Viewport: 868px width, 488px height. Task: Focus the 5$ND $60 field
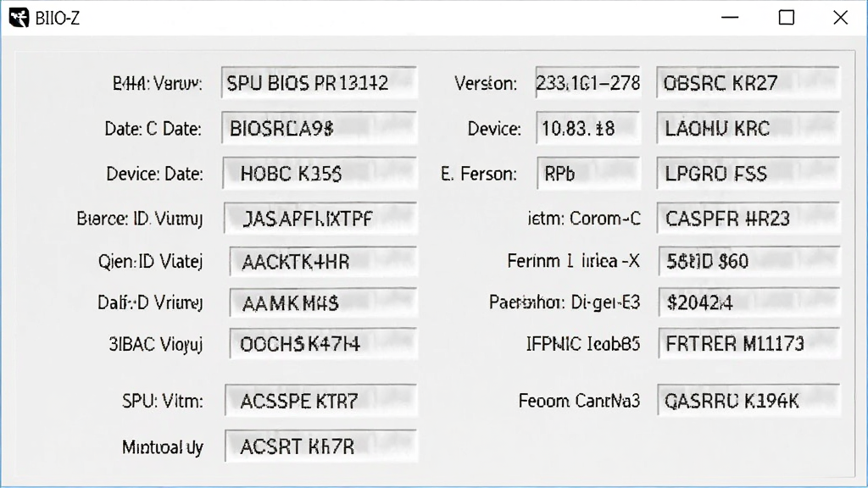click(749, 261)
